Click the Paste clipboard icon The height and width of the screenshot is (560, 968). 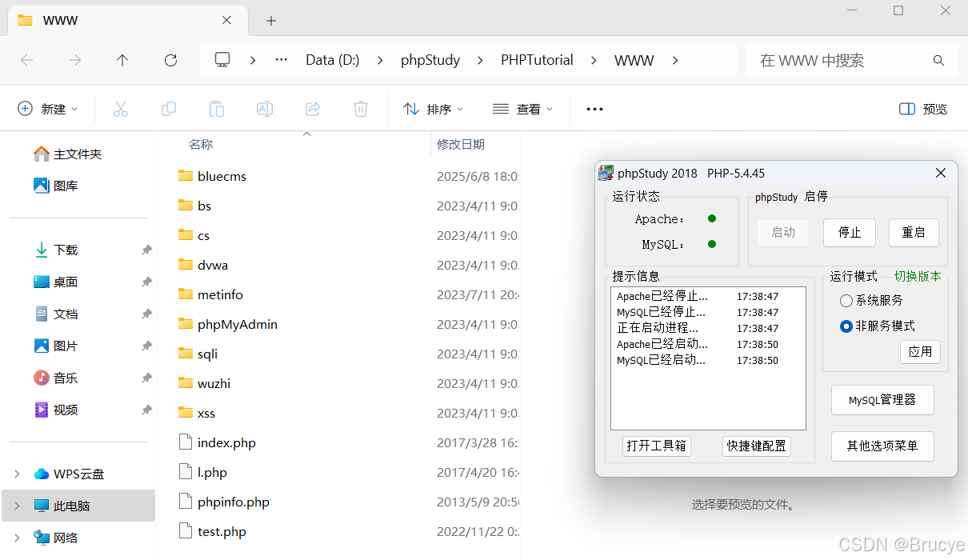[217, 109]
